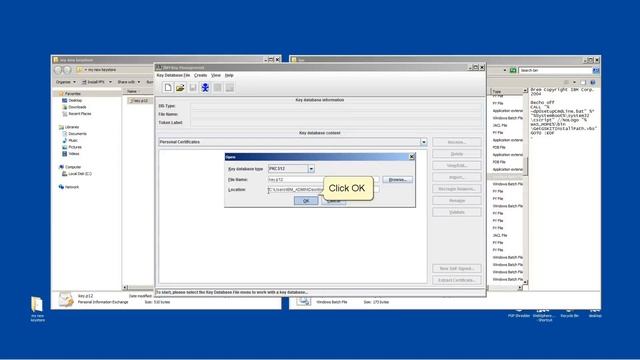The image size is (640, 360).
Task: Open the Organize menu in left Explorer window
Action: click(65, 82)
